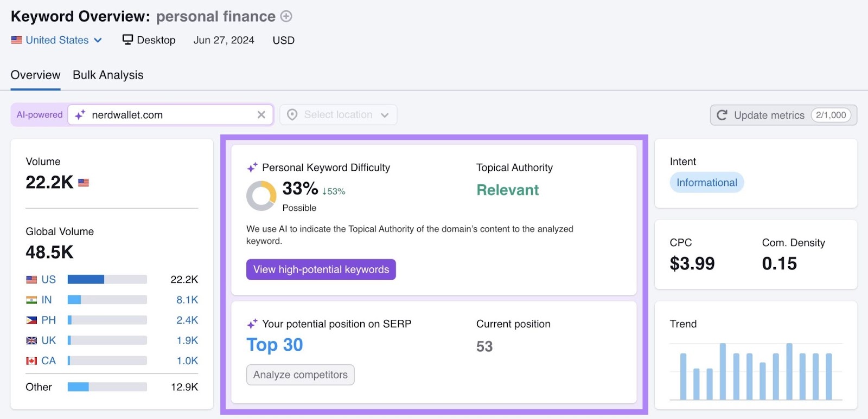Click the AI-powered label chip

coord(38,114)
